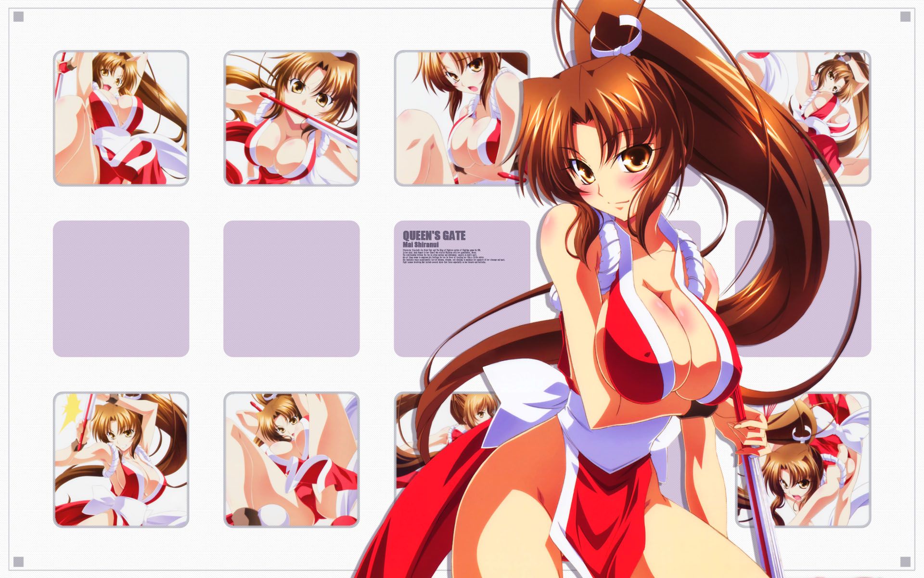Image resolution: width=924 pixels, height=578 pixels.
Task: Click the "Mai Shiranui" name text
Action: (420, 245)
